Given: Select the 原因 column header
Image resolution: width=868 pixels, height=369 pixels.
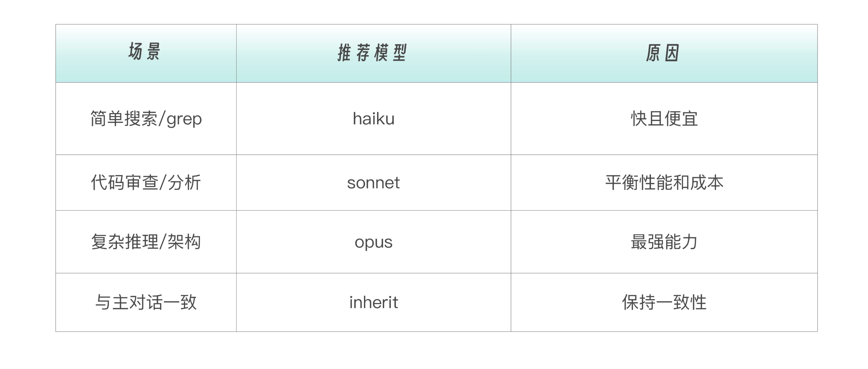Looking at the screenshot, I should tap(663, 53).
